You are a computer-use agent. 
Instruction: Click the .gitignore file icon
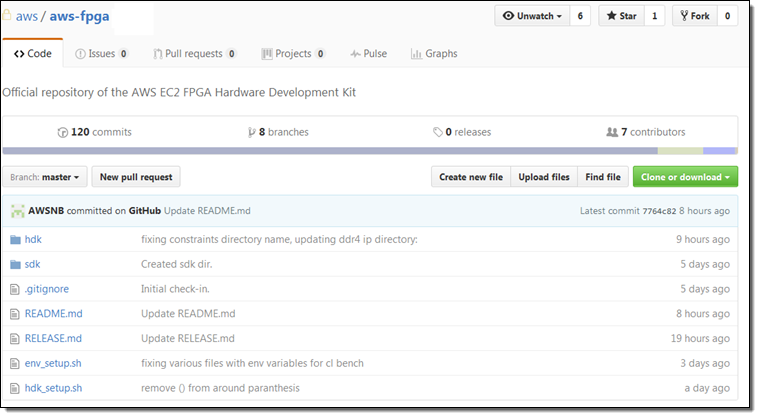(x=15, y=289)
